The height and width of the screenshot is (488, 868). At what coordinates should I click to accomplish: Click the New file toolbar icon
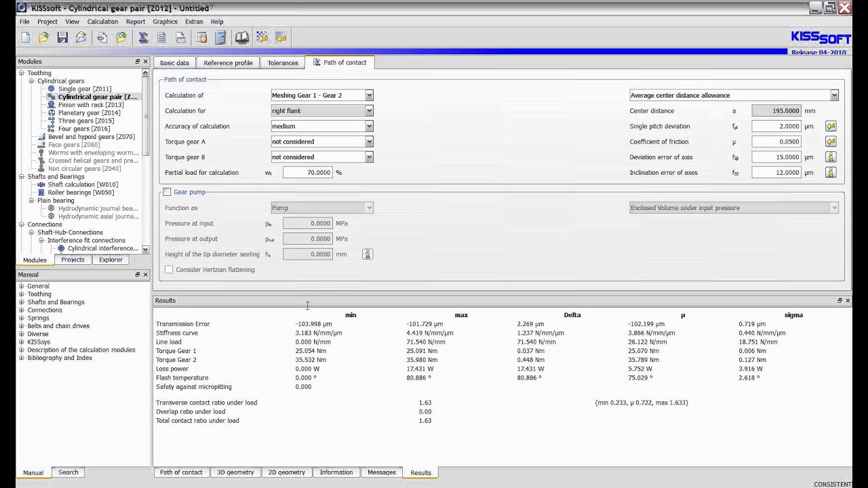[25, 38]
